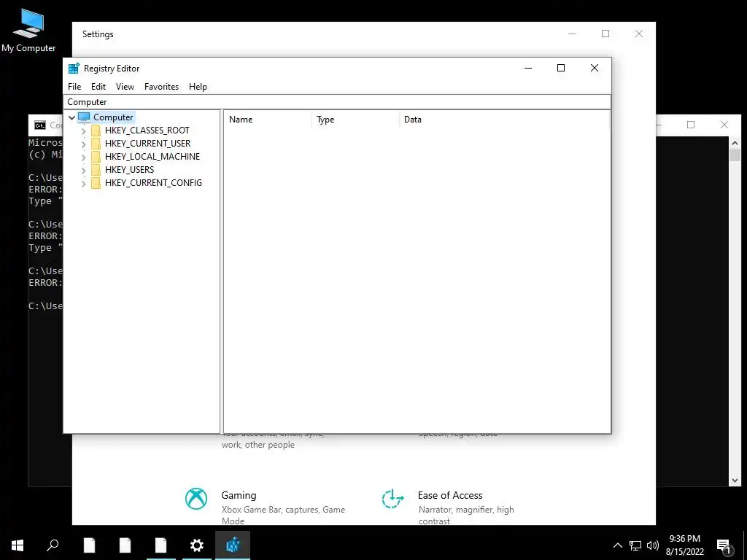Minimize the Registry Editor window

coord(528,68)
